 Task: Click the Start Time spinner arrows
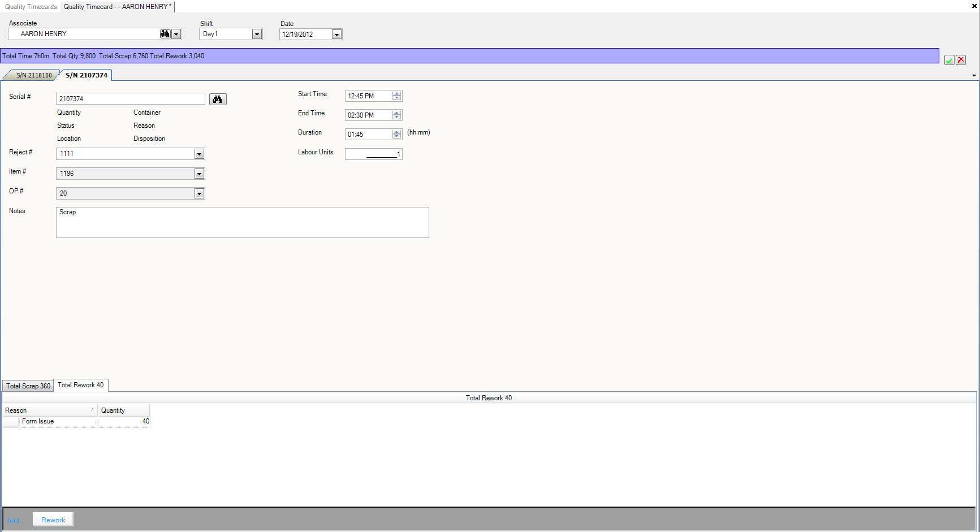coord(397,96)
